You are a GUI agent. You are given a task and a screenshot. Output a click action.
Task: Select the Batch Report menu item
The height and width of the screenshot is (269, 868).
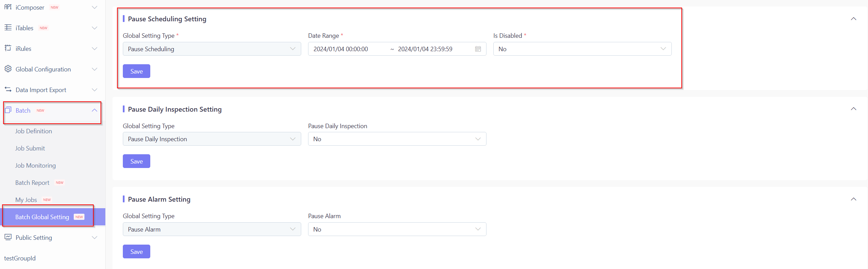[x=32, y=183]
